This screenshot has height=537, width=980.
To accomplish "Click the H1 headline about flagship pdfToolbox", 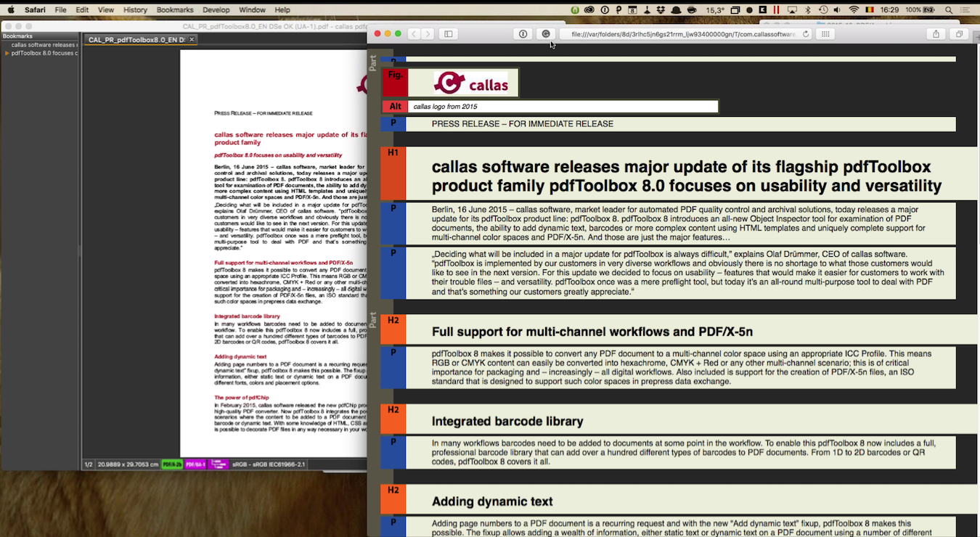I will pyautogui.click(x=686, y=176).
